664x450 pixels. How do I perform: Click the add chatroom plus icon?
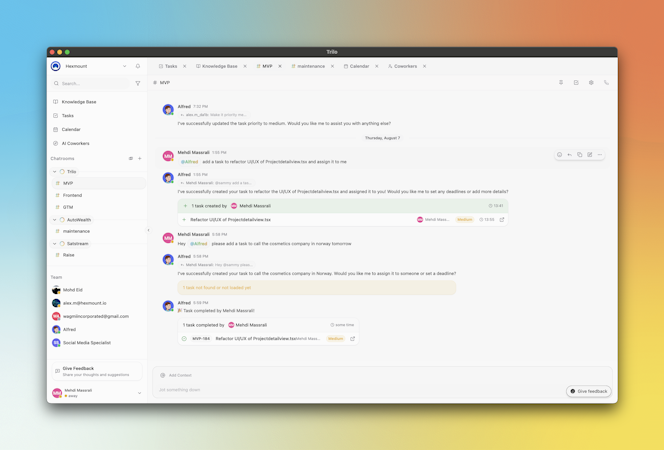(x=140, y=158)
